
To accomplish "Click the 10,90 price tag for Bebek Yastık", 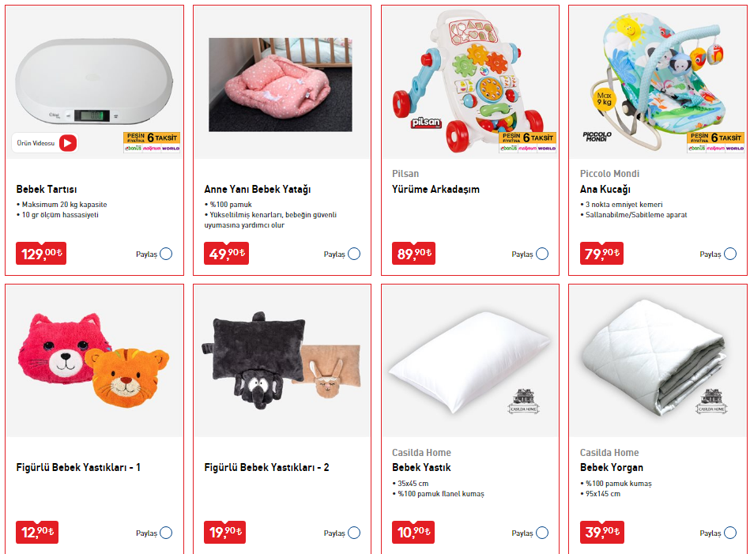I will coord(413,531).
